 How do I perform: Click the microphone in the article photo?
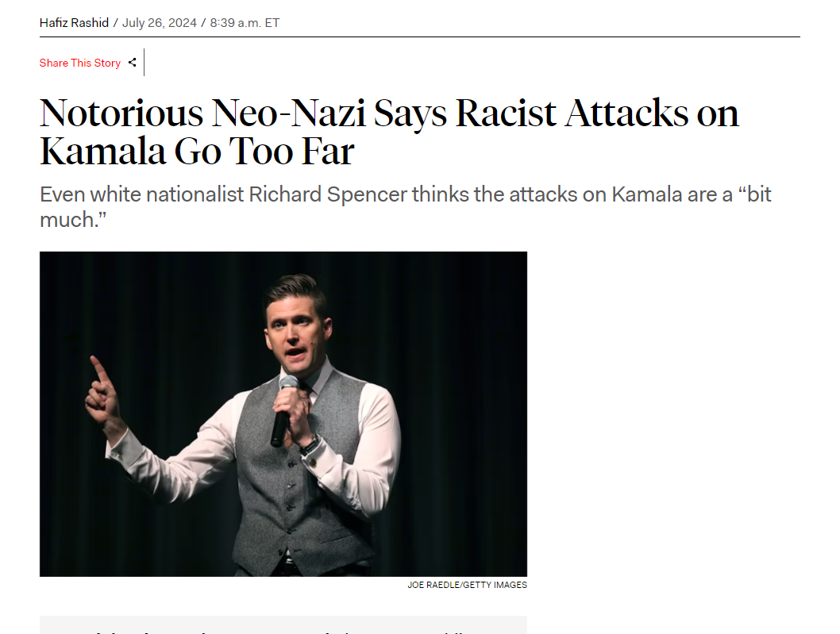284,411
